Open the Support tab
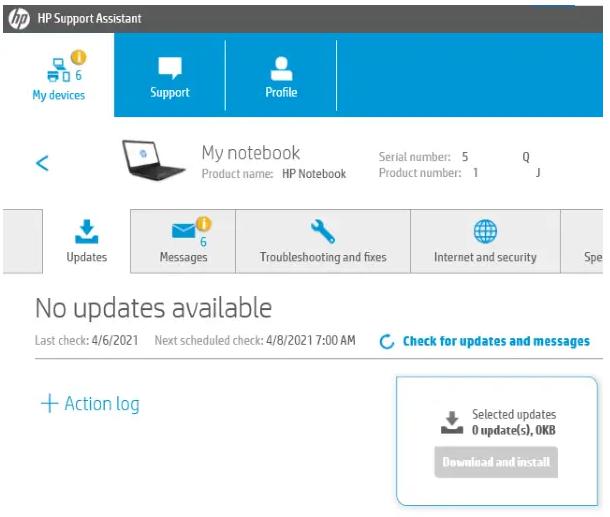 170,75
